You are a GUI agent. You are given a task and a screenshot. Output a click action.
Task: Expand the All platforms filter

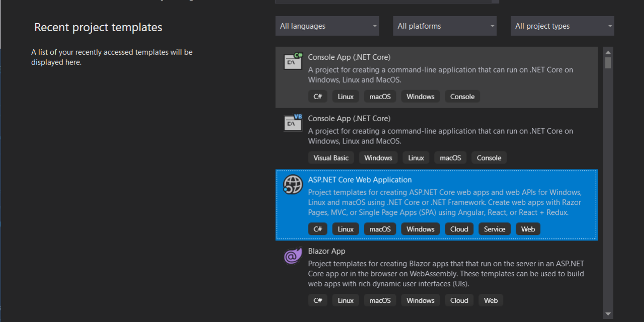coord(445,26)
